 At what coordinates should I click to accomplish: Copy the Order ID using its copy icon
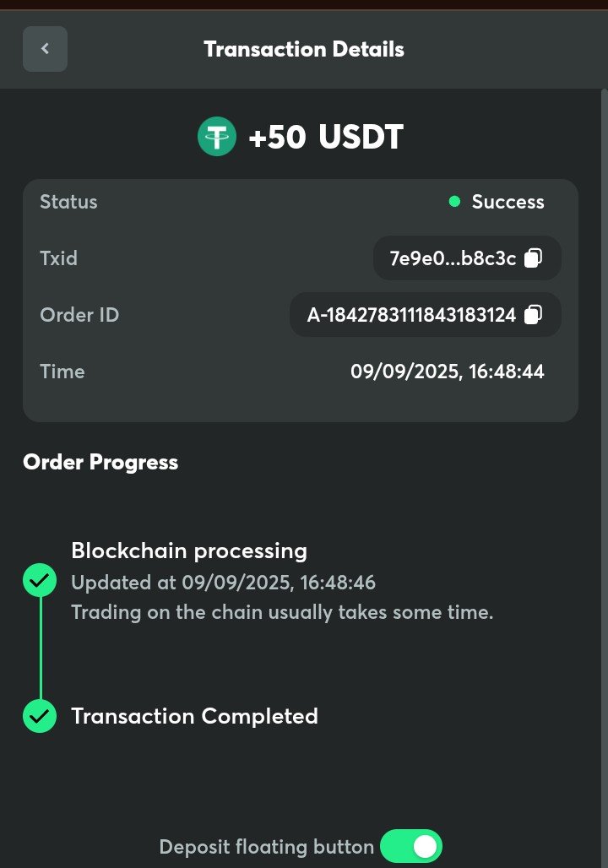pos(533,315)
